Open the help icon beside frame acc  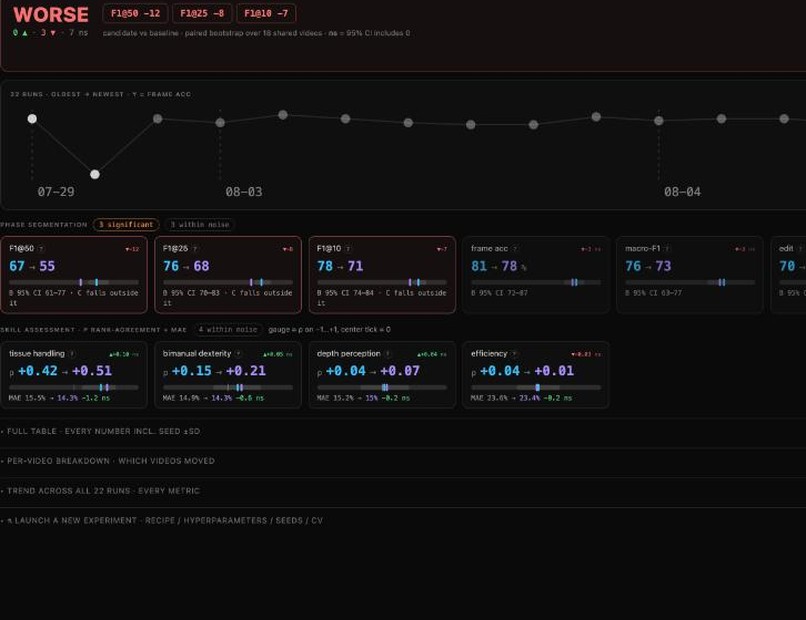click(515, 249)
